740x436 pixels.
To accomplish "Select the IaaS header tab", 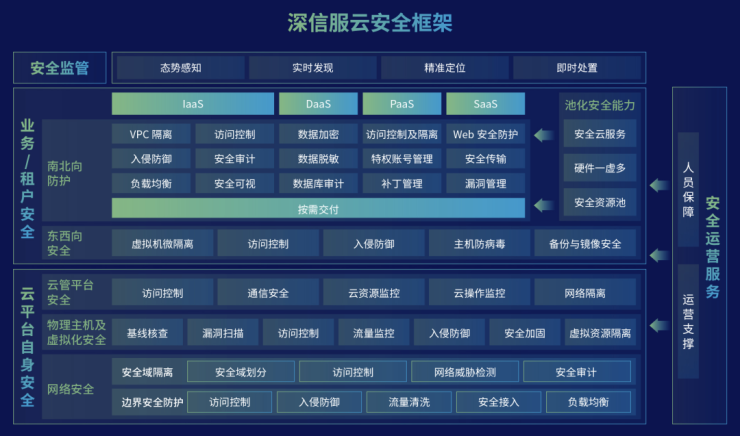I will point(193,104).
